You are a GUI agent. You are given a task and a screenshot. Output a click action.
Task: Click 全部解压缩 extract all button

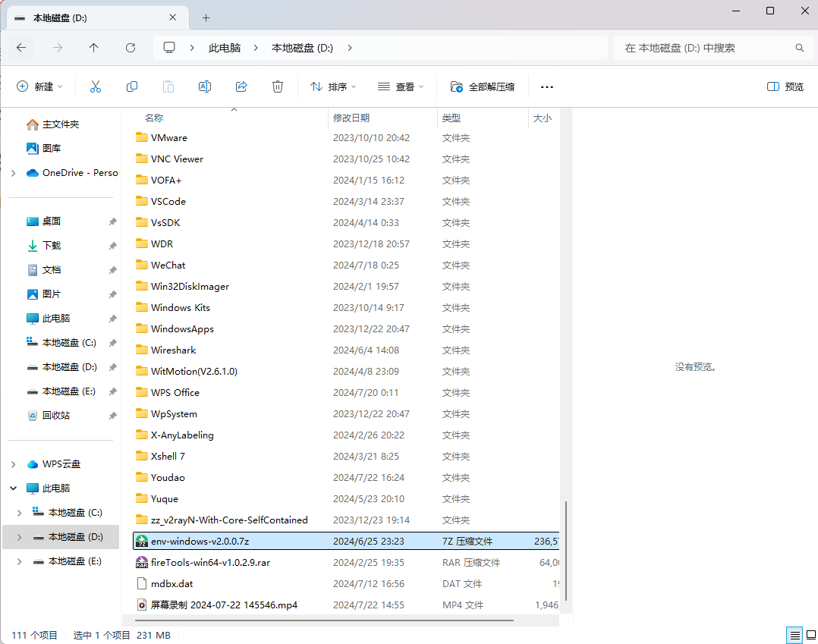483,86
